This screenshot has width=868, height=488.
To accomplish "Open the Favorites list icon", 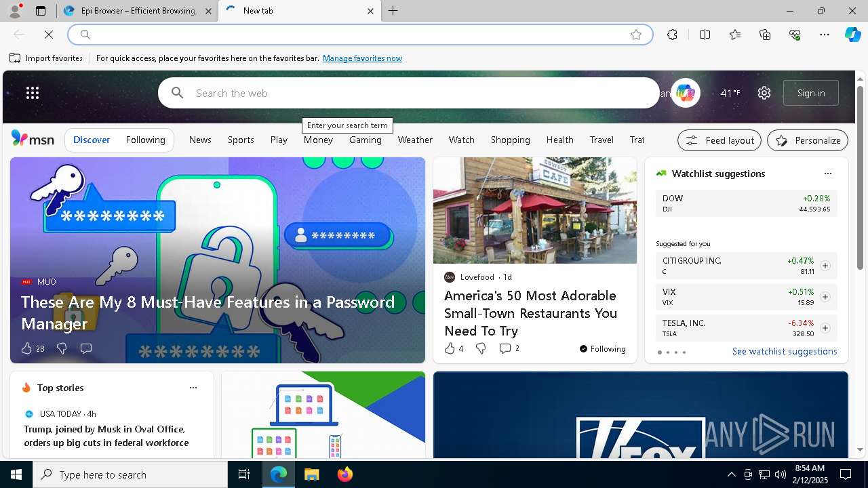I will pos(735,35).
